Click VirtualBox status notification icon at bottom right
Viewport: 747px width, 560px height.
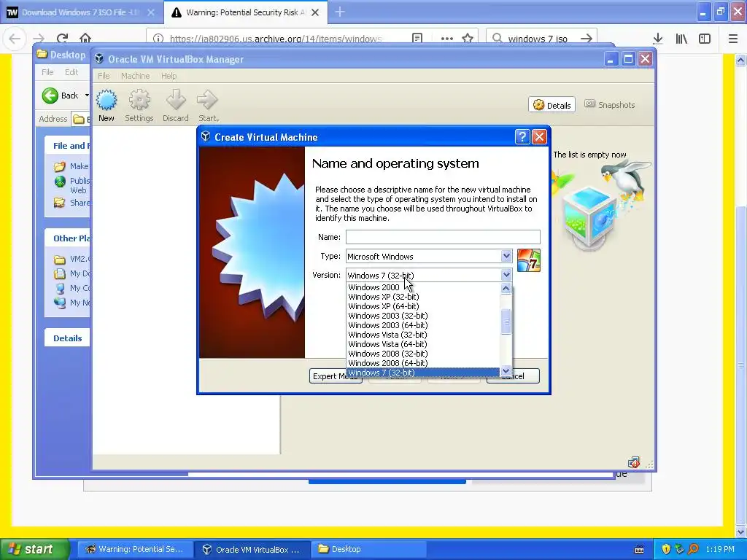634,462
